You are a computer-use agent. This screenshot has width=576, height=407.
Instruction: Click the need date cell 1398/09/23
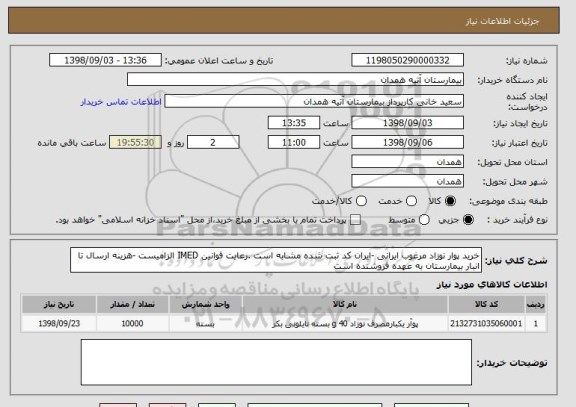pyautogui.click(x=59, y=324)
